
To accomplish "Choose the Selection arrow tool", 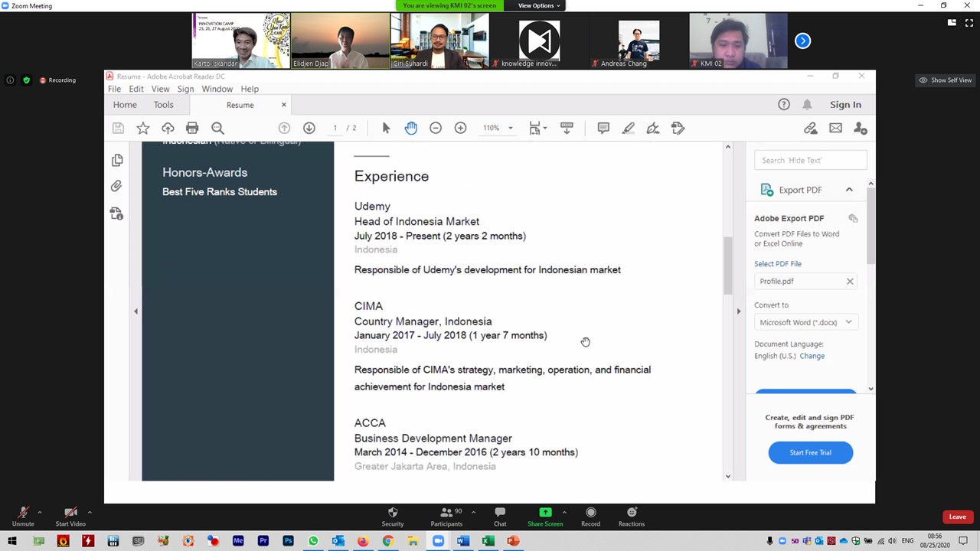I will click(386, 128).
